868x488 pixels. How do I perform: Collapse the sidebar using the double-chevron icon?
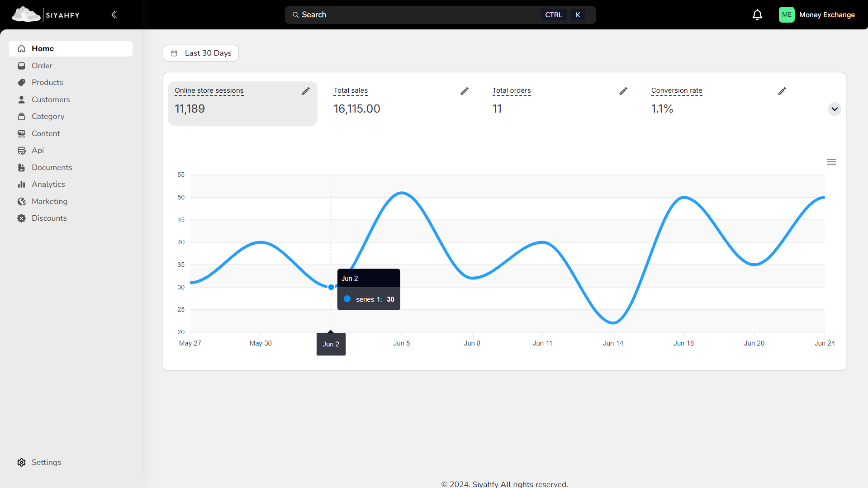click(x=114, y=14)
